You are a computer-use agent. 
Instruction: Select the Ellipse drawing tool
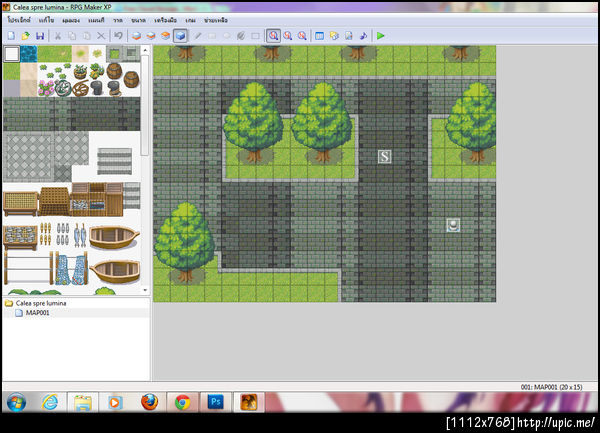[227, 36]
